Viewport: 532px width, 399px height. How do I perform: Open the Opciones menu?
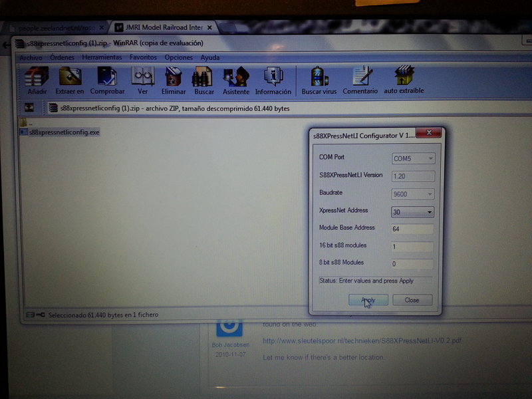pos(178,57)
